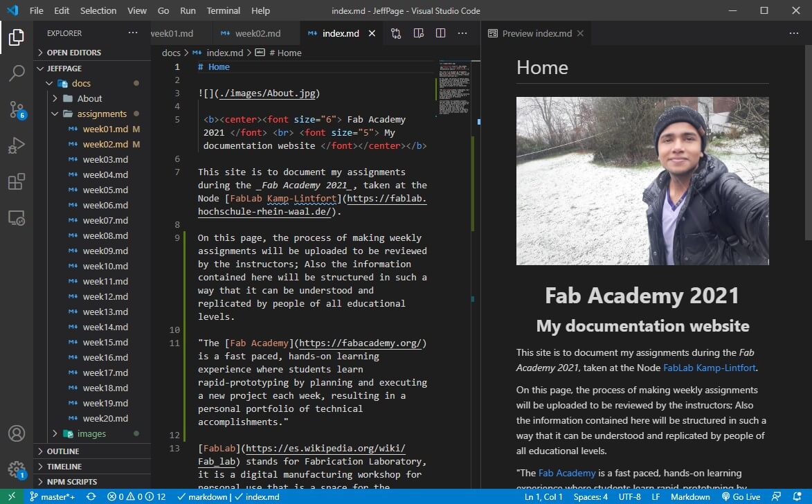This screenshot has height=504, width=812.
Task: Close the index.md editor tab
Action: tap(372, 34)
